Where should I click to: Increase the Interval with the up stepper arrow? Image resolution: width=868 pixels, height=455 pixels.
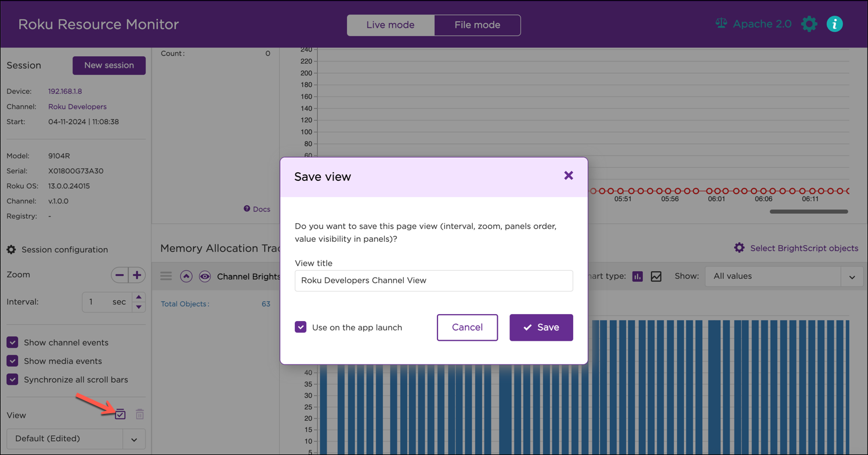coord(138,297)
